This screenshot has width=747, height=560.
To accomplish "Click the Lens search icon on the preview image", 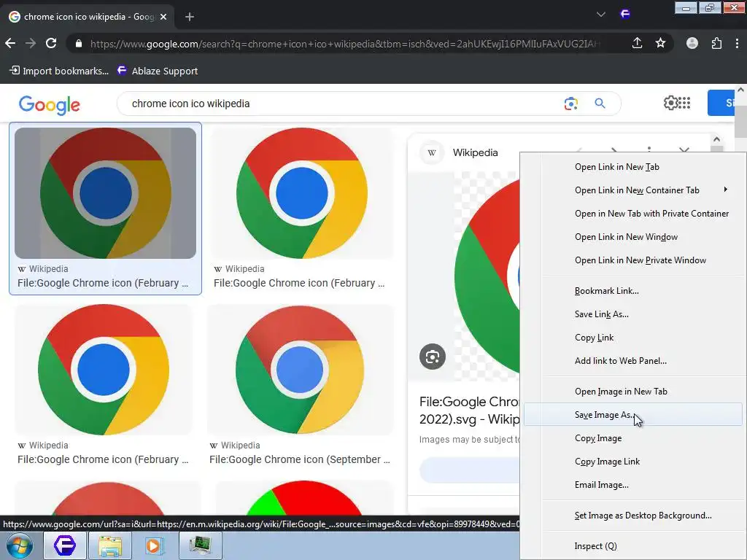I will pyautogui.click(x=433, y=357).
